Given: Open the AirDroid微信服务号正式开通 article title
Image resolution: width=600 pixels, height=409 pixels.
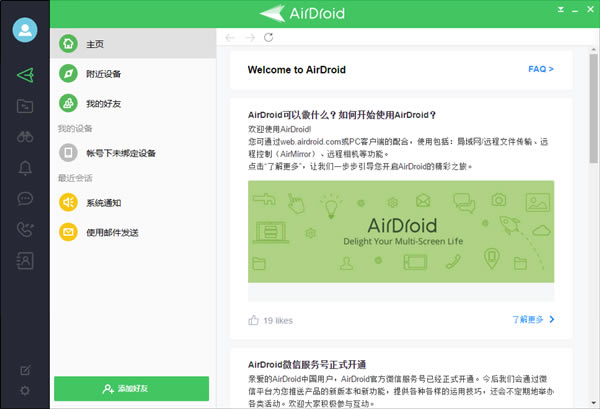Looking at the screenshot, I should point(307,365).
